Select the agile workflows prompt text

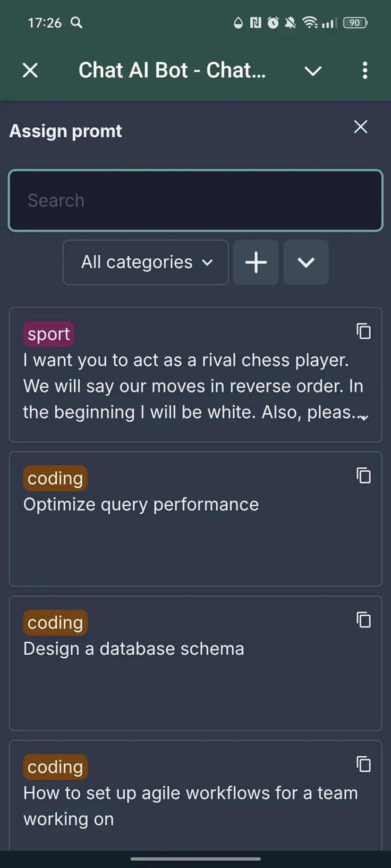(x=190, y=806)
